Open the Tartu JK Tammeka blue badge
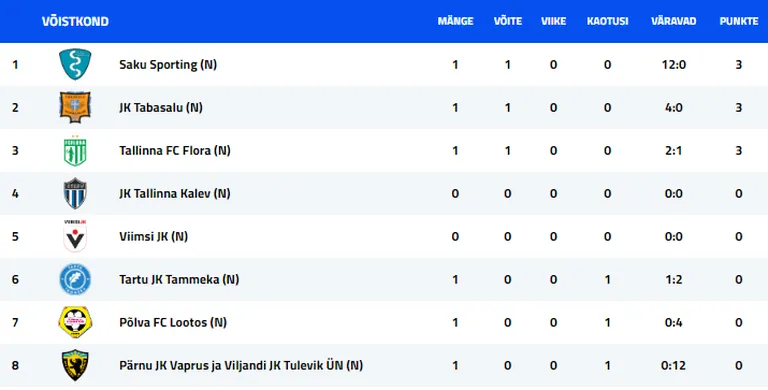 pyautogui.click(x=75, y=279)
